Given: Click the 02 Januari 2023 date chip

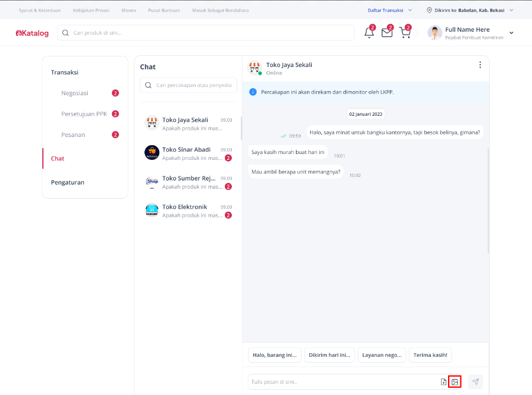Looking at the screenshot, I should click(365, 114).
